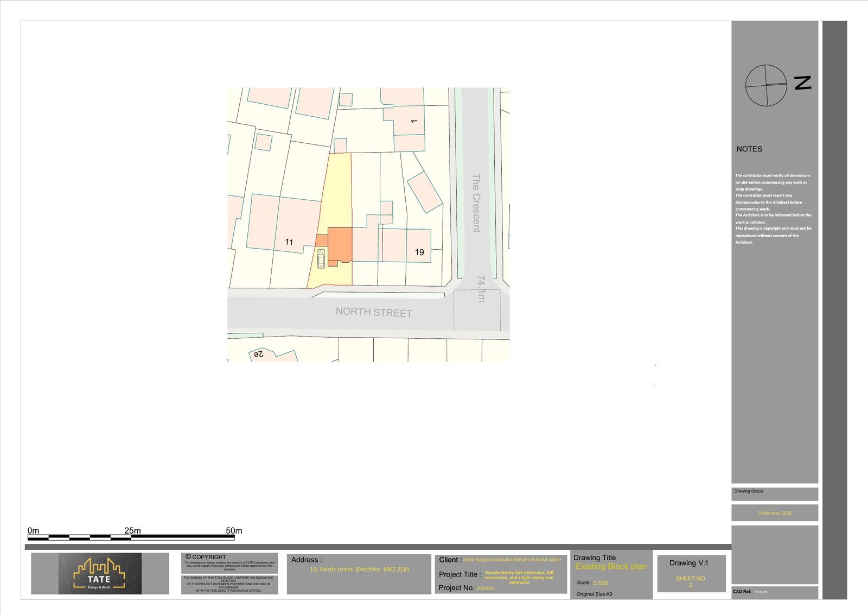868x614 pixels.
Task: Click the scale value 1:500
Action: [x=600, y=583]
